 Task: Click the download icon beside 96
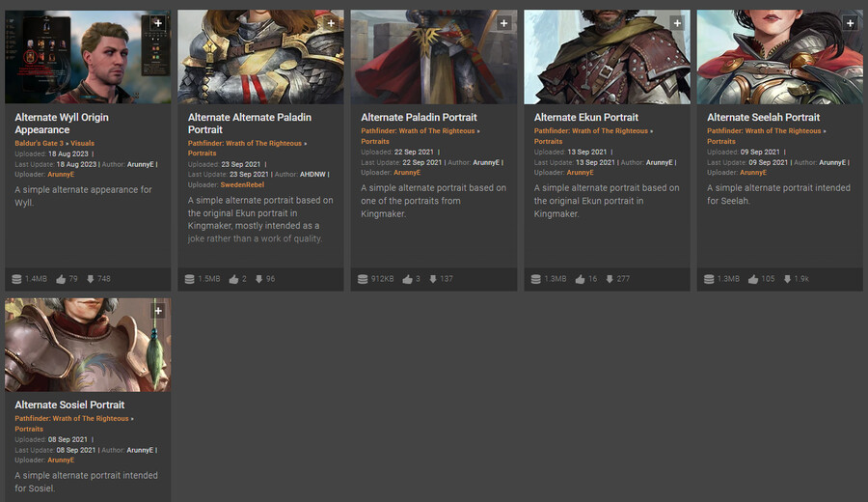click(x=258, y=279)
